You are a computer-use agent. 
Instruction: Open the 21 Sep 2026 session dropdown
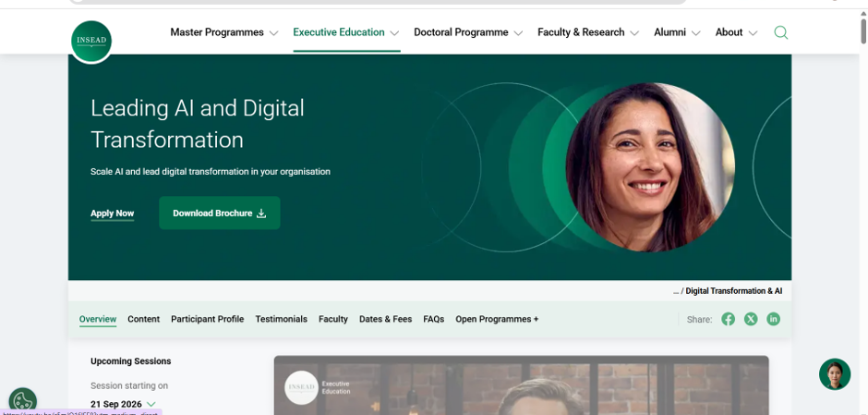pyautogui.click(x=123, y=404)
